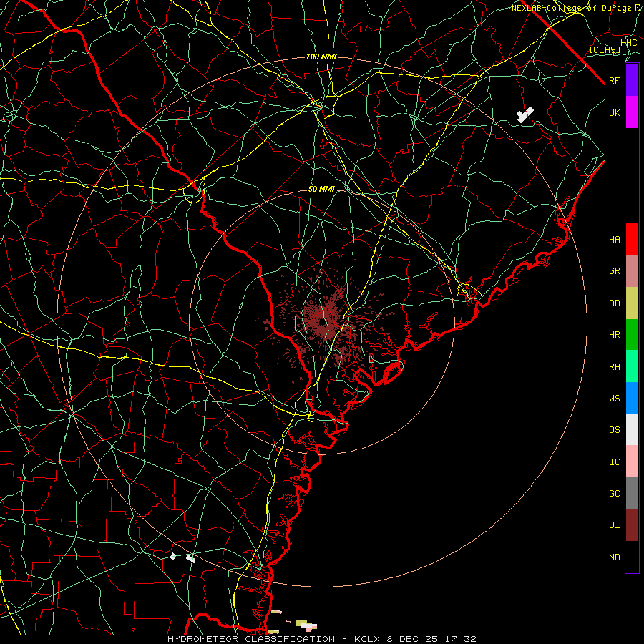Click the WS legend label
Screen dimensions: 644x644
[614, 399]
